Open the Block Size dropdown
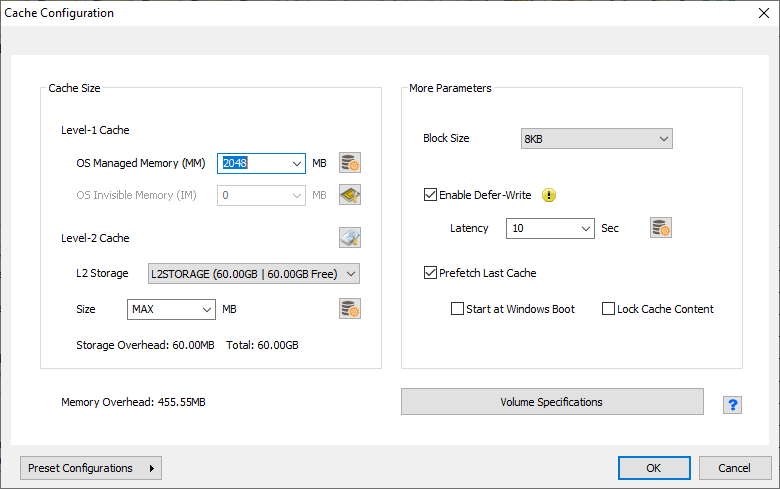The width and height of the screenshot is (780, 489). pyautogui.click(x=597, y=139)
